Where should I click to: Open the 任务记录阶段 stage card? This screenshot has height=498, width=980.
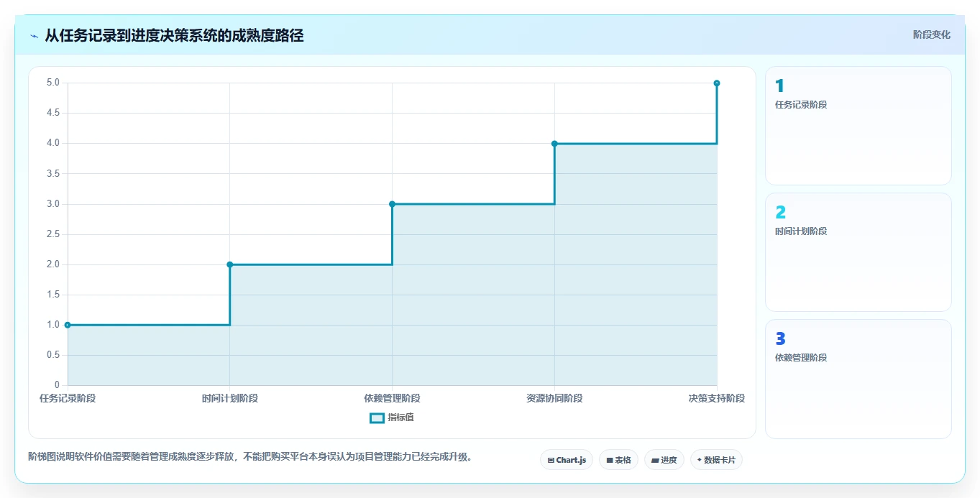pyautogui.click(x=858, y=126)
